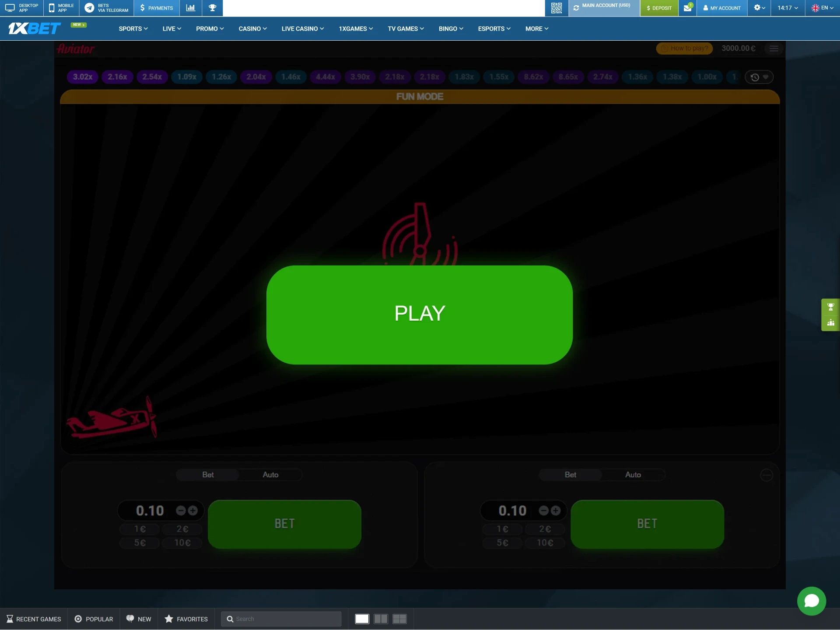This screenshot has width=840, height=630.
Task: Toggle FUN MODE active indicator
Action: coord(420,96)
